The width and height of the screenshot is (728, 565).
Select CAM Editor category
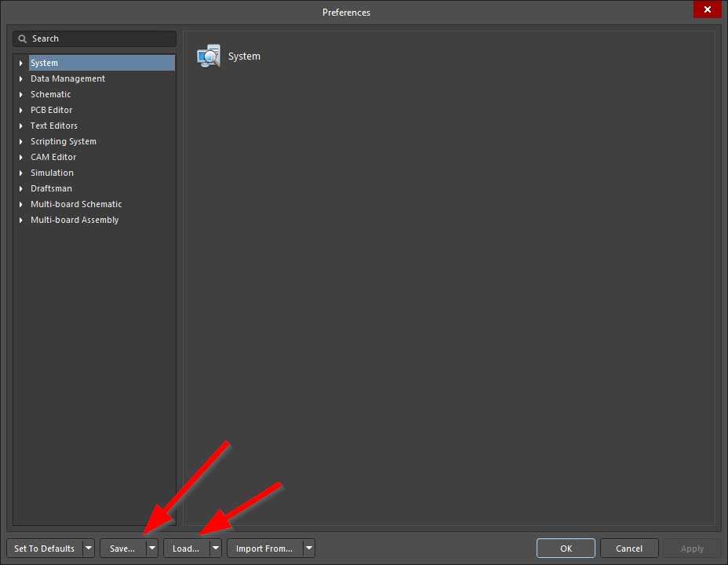(53, 157)
